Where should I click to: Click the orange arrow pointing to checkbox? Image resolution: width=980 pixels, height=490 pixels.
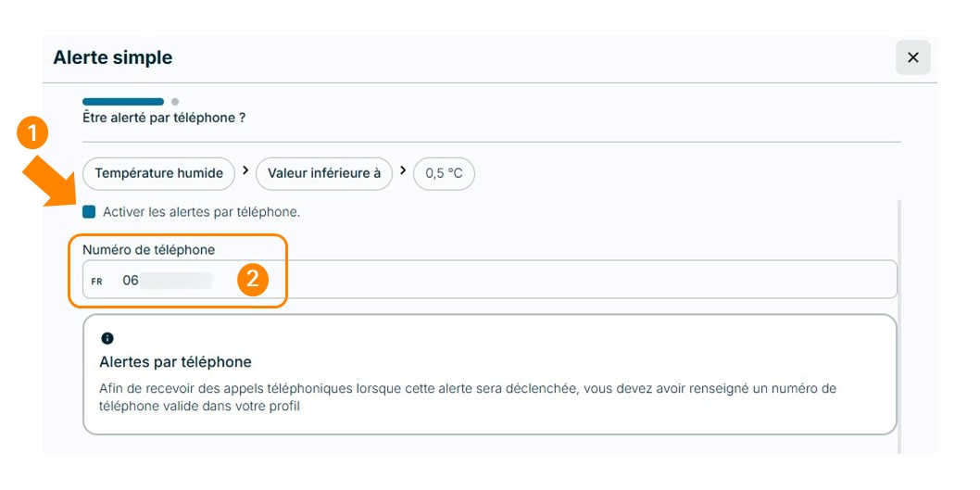pyautogui.click(x=51, y=182)
